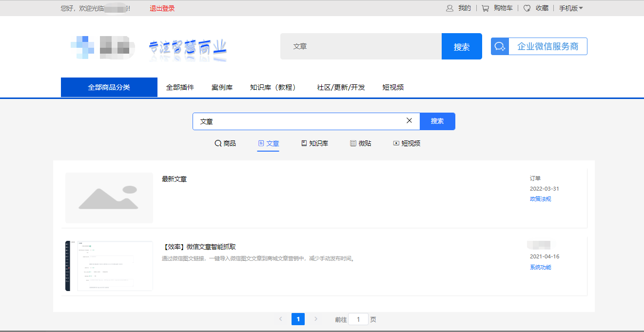
Task: Switch to the 微贴 results tab
Action: coord(360,143)
